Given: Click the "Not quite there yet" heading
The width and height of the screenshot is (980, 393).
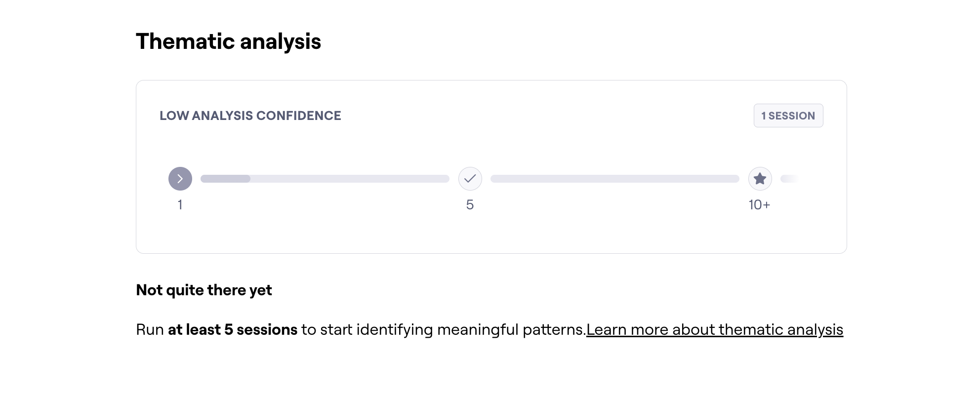Looking at the screenshot, I should click(204, 290).
